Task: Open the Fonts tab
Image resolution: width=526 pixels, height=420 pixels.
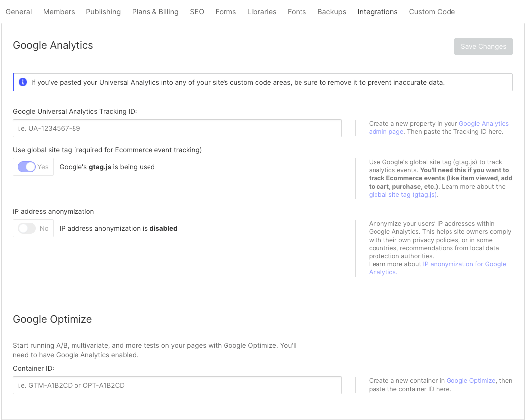Action: tap(297, 12)
